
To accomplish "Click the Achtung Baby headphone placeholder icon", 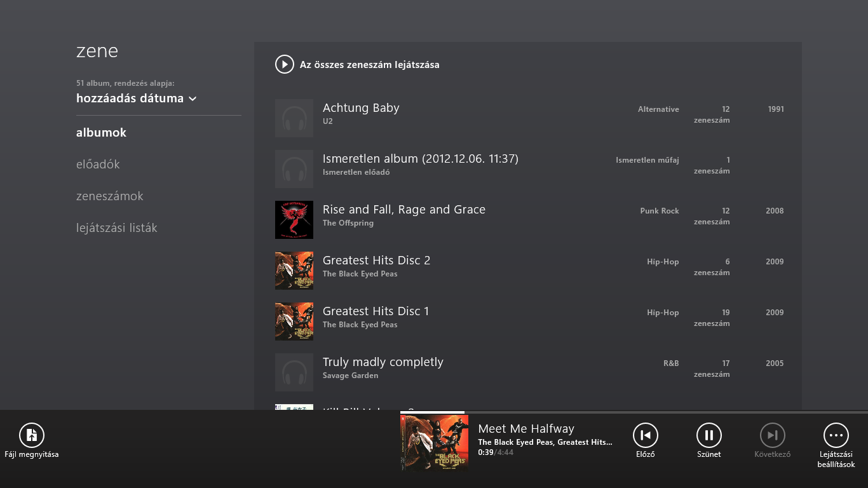I will [294, 118].
